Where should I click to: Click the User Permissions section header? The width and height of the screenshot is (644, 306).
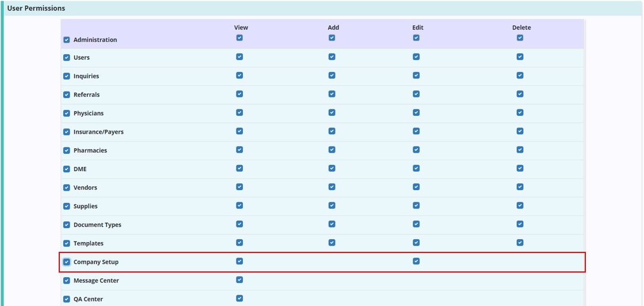coord(36,9)
